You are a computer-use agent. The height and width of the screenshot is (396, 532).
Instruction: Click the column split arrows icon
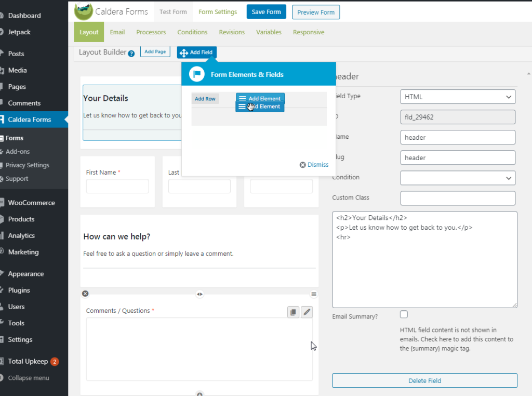click(199, 294)
